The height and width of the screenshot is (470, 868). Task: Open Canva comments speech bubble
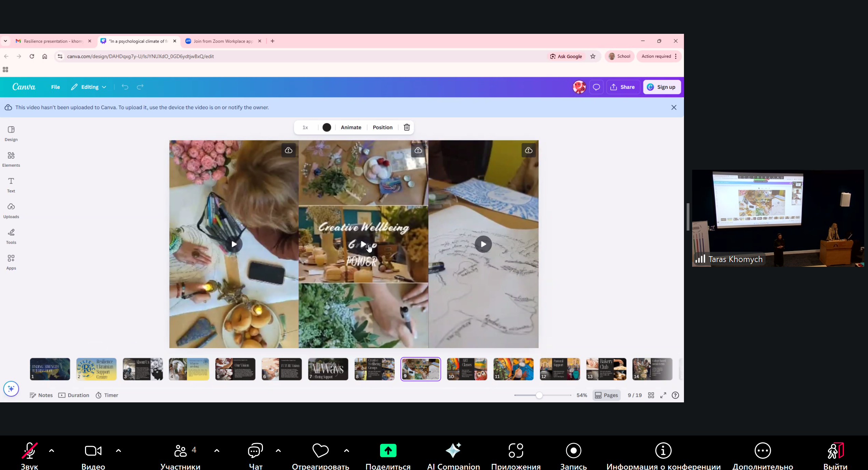point(596,87)
